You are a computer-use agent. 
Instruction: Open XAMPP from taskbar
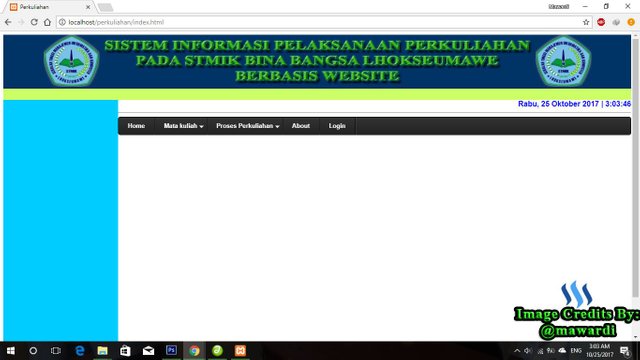pos(240,351)
